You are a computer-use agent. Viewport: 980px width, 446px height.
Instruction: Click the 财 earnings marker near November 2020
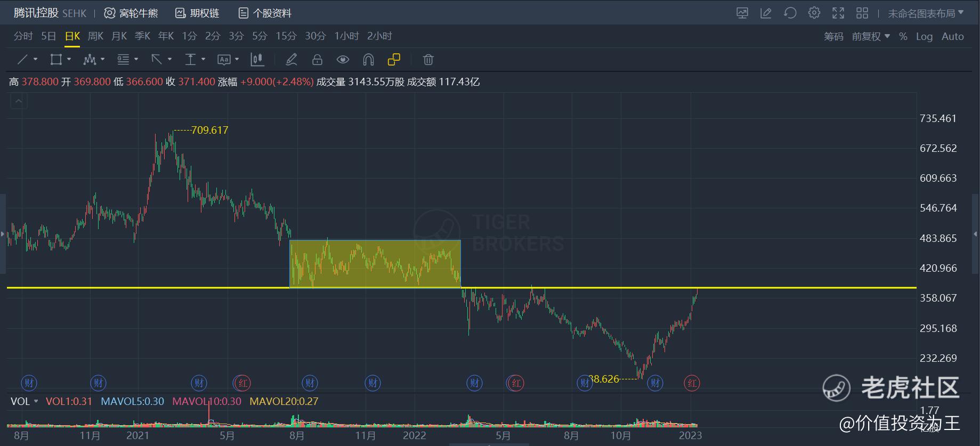(98, 383)
